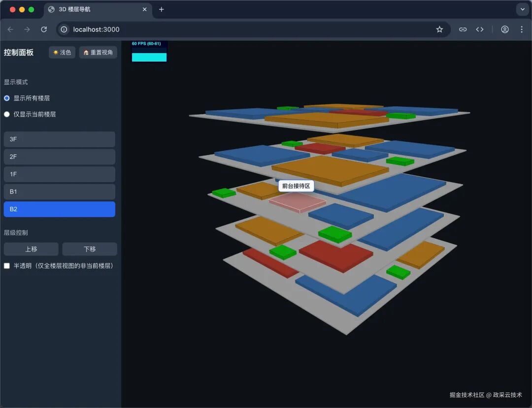Viewport: 532px width, 408px height.
Task: Open the tab search chevron menu
Action: point(523,9)
